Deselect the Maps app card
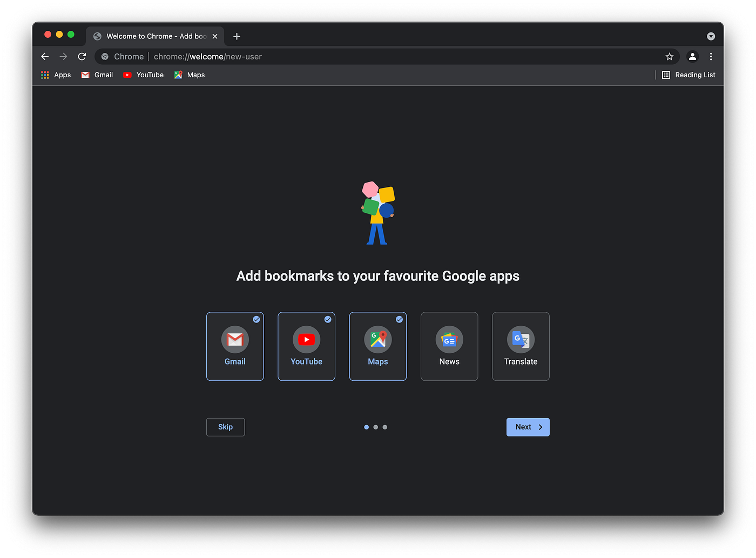 point(378,346)
